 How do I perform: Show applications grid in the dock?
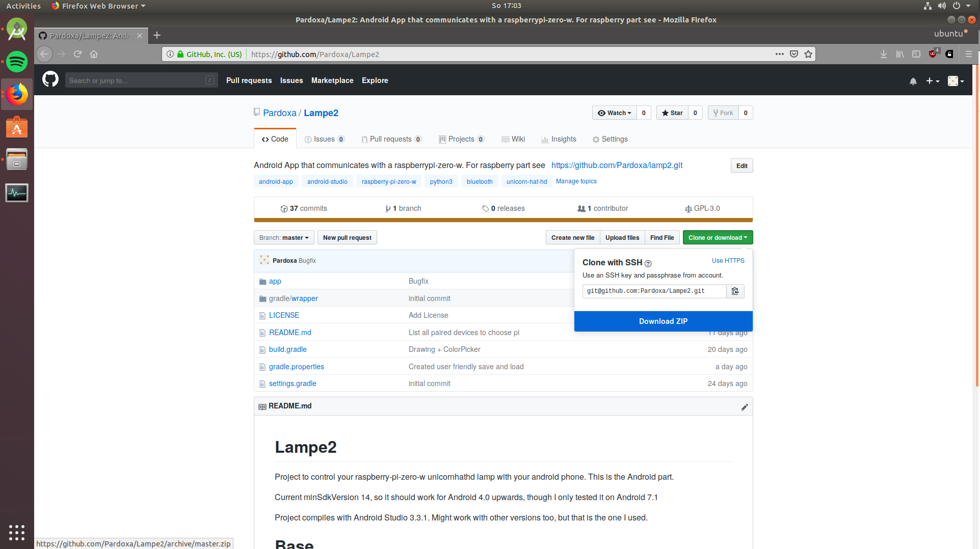(x=17, y=532)
